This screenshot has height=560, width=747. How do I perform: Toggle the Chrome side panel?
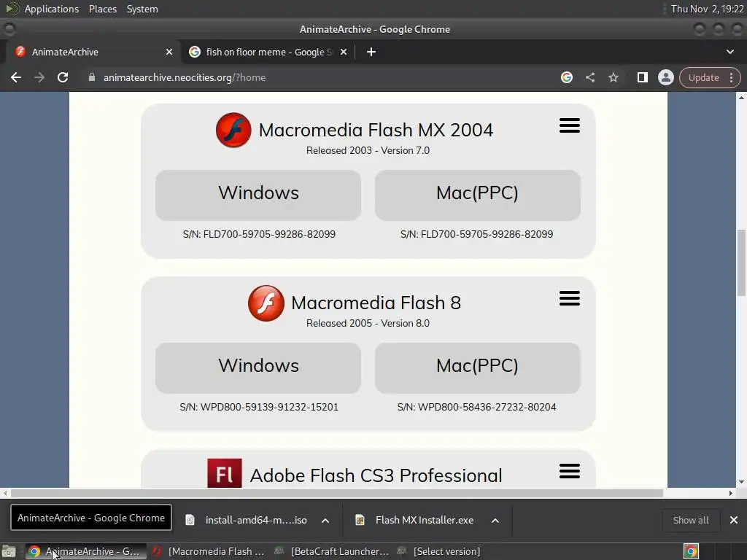coord(642,77)
